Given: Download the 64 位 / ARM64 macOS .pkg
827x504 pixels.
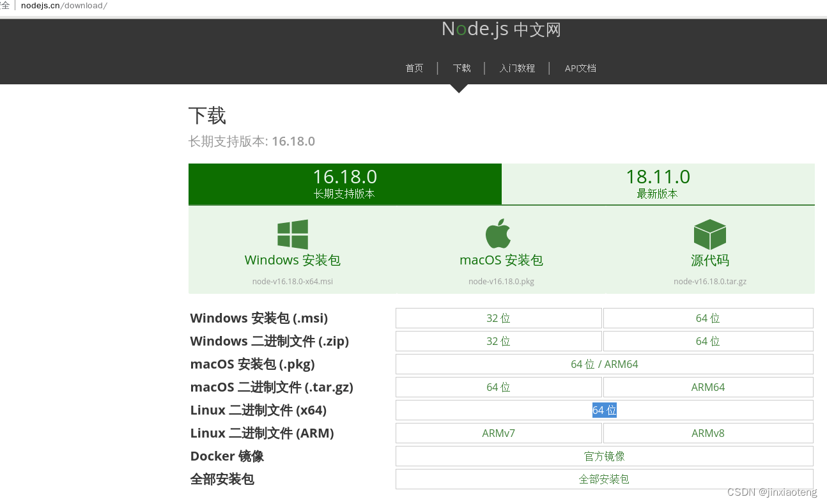Looking at the screenshot, I should (x=605, y=364).
